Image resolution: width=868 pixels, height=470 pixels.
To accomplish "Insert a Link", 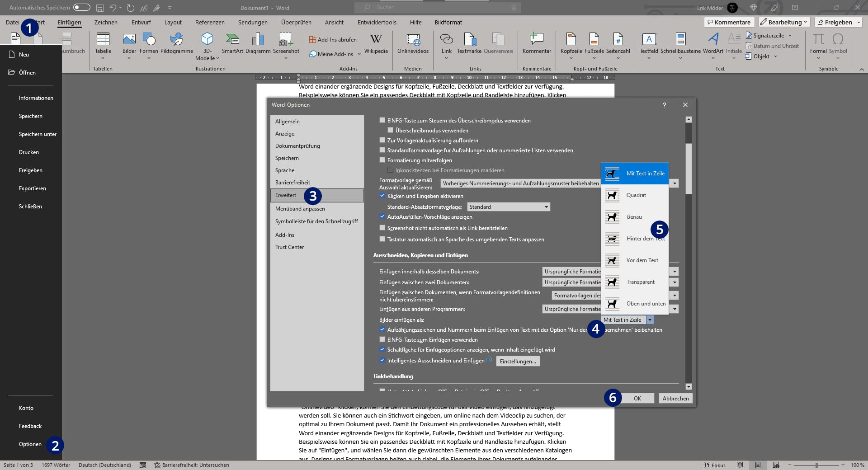I will click(x=447, y=45).
